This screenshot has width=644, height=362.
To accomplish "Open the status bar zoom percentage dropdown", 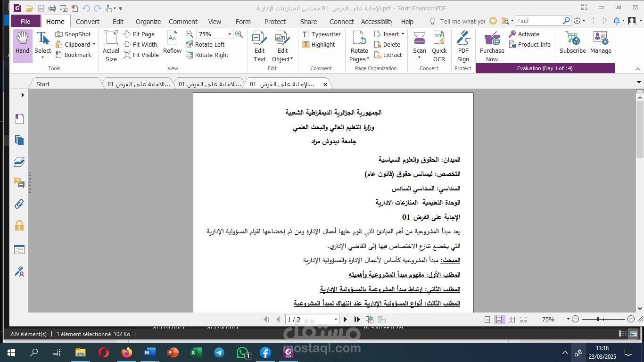I will pos(568,319).
